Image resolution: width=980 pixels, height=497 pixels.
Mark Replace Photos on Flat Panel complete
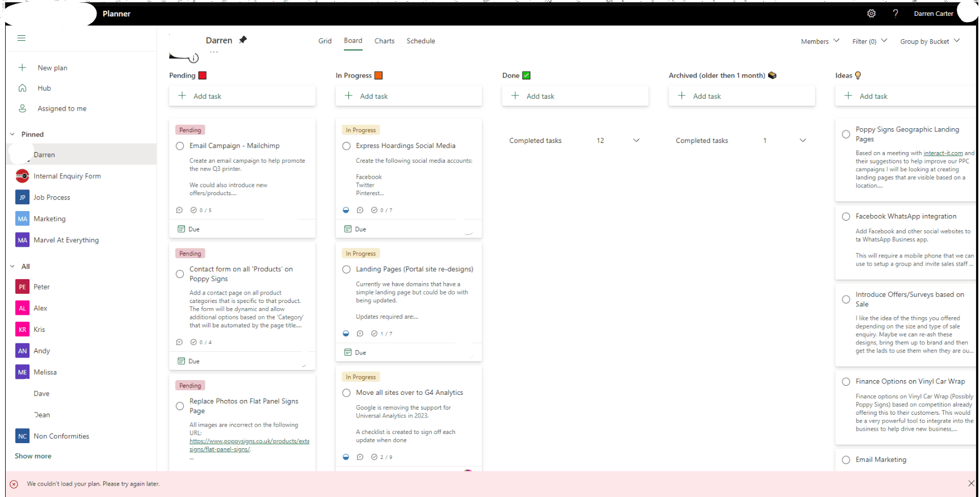tap(180, 406)
